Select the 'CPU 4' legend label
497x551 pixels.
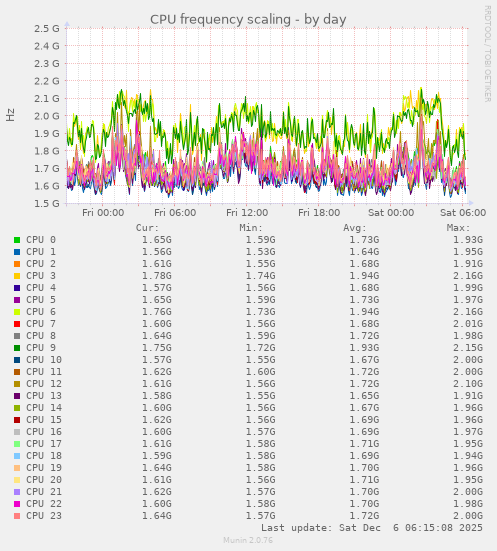point(41,288)
